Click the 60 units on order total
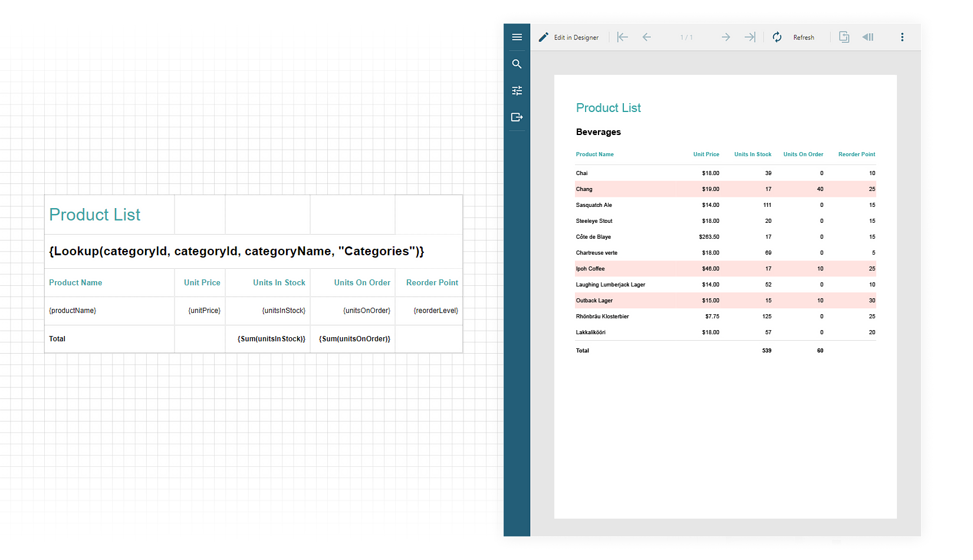This screenshot has height=560, width=973. coord(820,351)
